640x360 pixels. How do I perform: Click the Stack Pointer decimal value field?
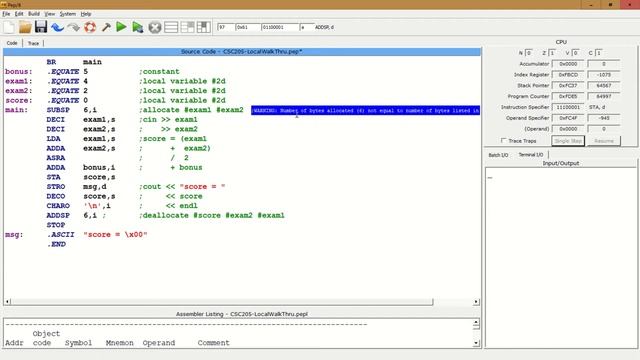click(604, 85)
